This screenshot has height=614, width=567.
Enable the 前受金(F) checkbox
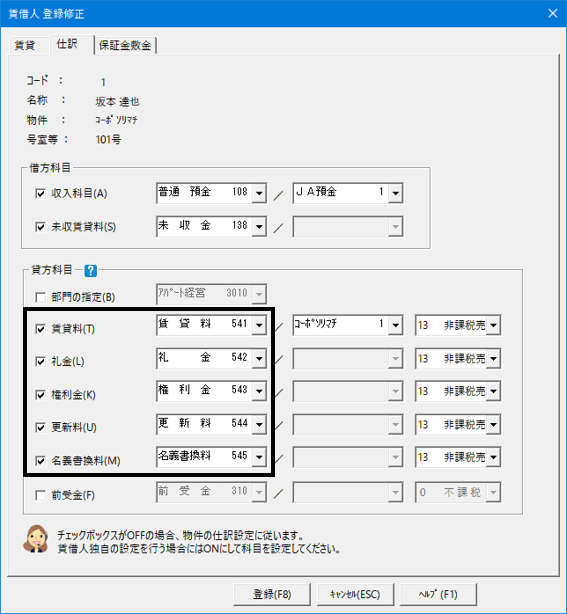tap(40, 495)
